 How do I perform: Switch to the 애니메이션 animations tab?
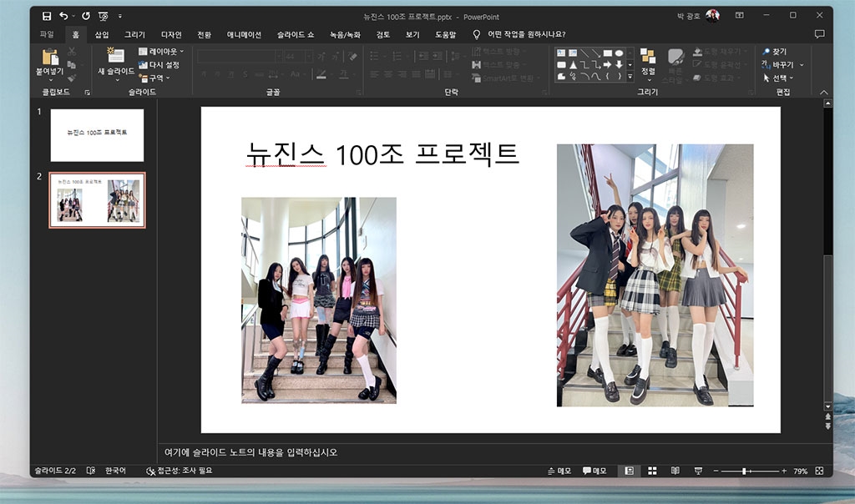(244, 34)
